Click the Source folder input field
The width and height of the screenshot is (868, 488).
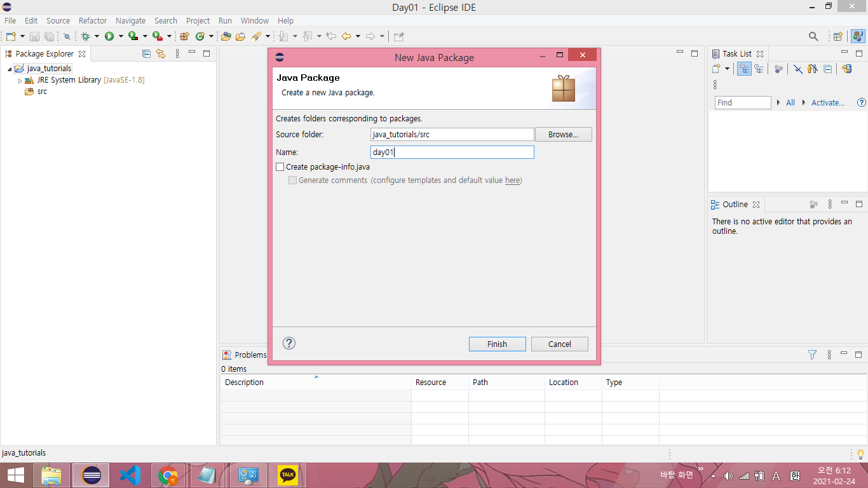(x=452, y=135)
